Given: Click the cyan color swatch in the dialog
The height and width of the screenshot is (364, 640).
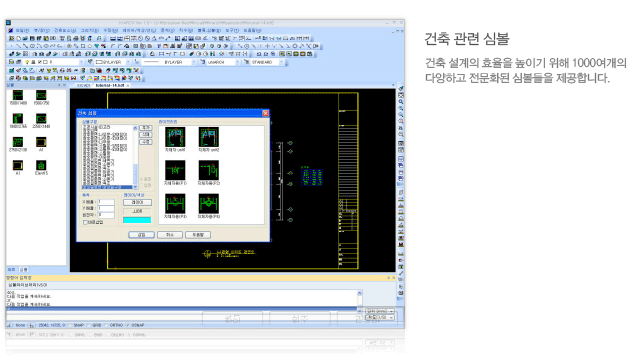Looking at the screenshot, I should click(x=137, y=220).
